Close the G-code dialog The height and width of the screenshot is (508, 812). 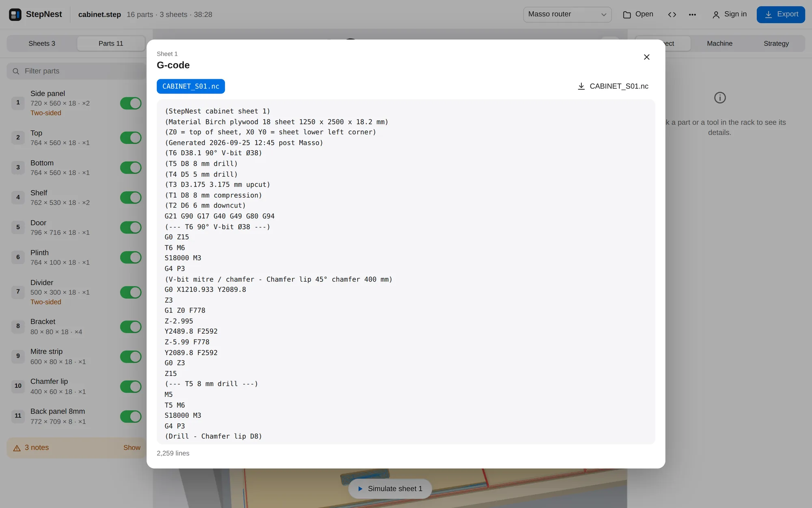tap(647, 57)
